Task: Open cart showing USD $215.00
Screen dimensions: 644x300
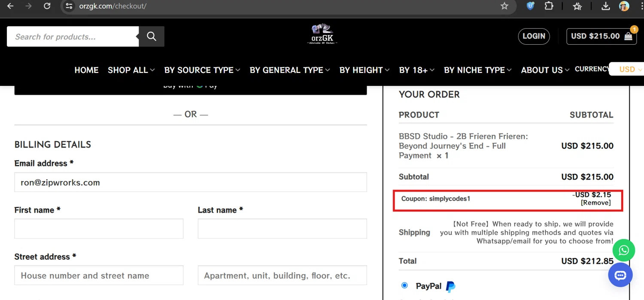Action: [x=601, y=36]
